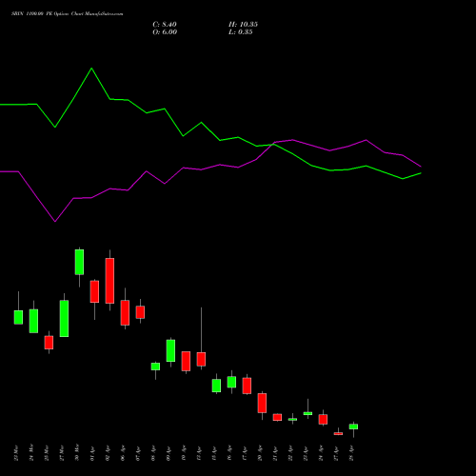Click the red candlestick for 20 Apr
The width and height of the screenshot is (476, 476).
(x=262, y=403)
